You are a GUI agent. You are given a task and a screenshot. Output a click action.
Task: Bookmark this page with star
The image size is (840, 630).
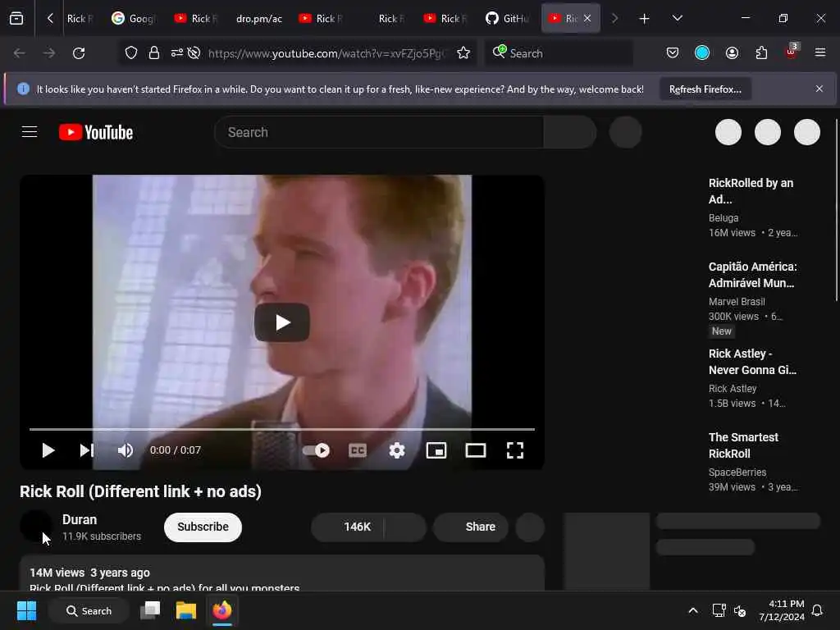click(463, 53)
